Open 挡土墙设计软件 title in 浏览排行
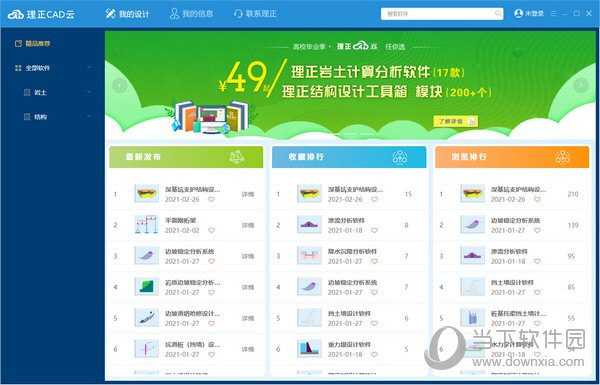The image size is (600, 385). [512, 282]
